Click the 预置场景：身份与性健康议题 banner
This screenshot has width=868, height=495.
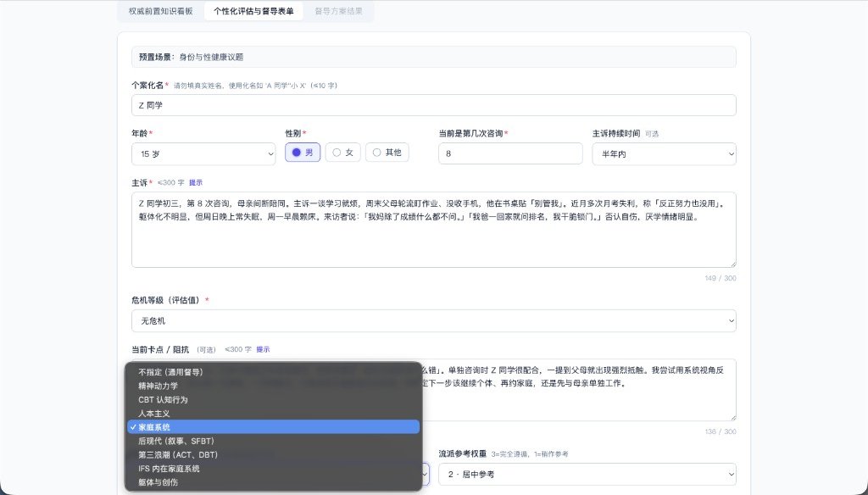click(x=433, y=57)
